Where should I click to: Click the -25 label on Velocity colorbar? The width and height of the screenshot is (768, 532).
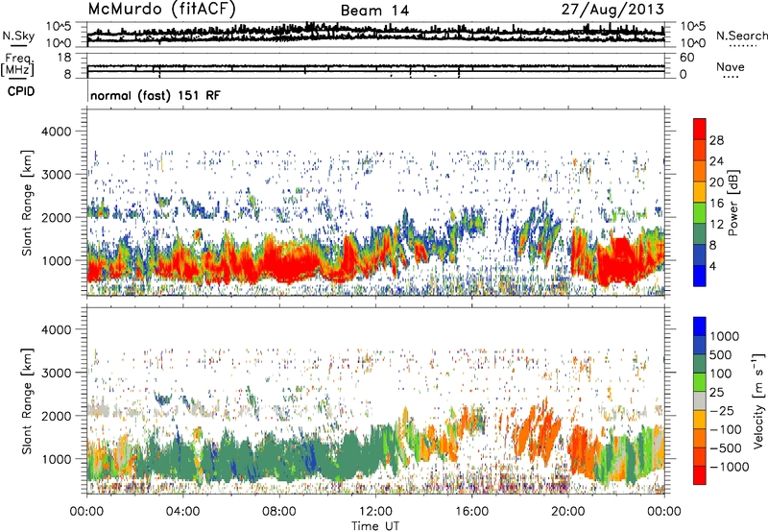tap(722, 411)
